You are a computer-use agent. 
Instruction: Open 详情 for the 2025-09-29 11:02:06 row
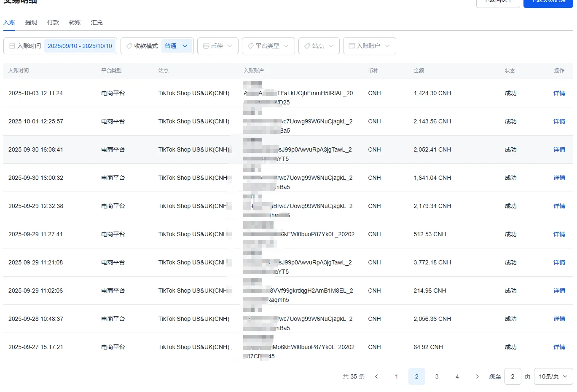coord(559,291)
